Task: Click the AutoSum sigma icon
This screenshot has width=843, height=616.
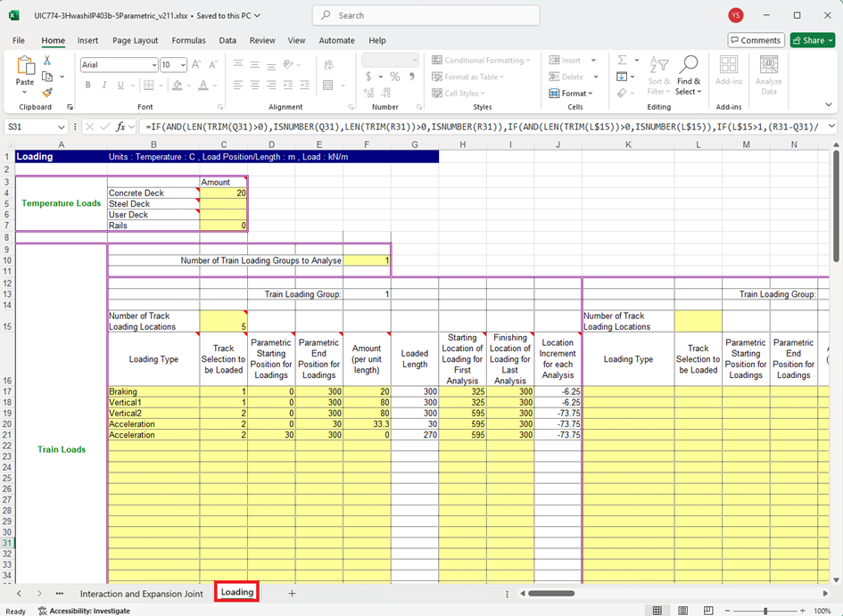Action: (621, 61)
